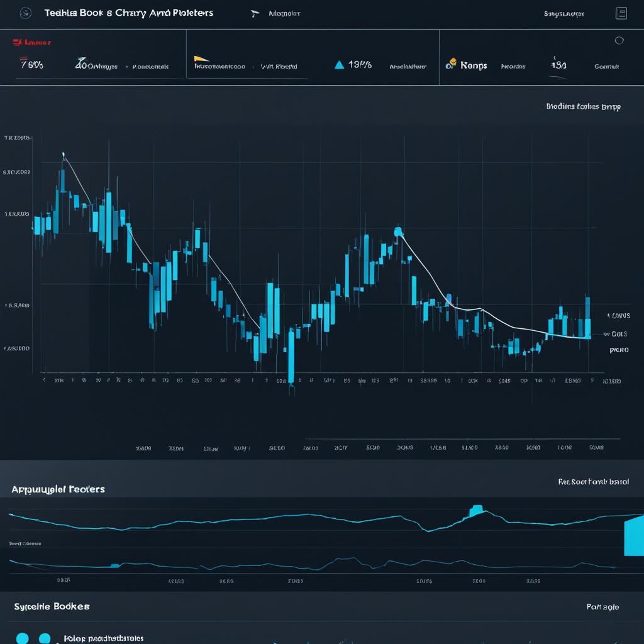Click the candlestick chart's topmost peak marker
This screenshot has height=644, width=644.
pyautogui.click(x=64, y=155)
